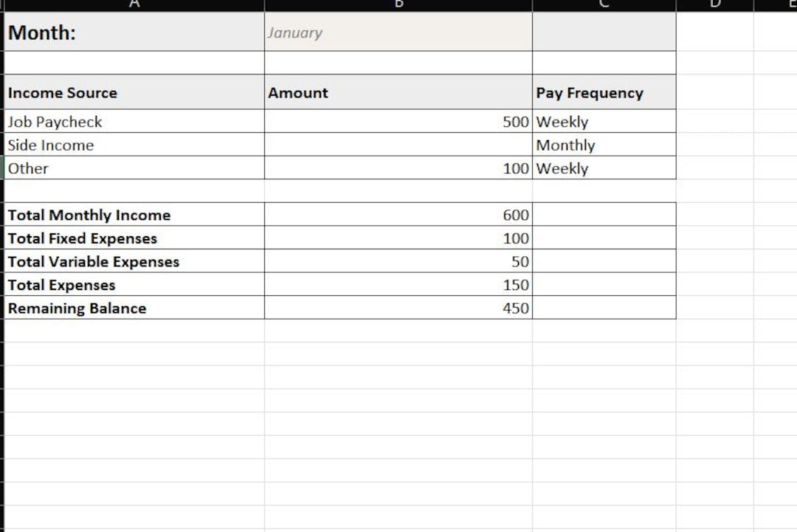This screenshot has width=797, height=532.
Task: Select Total Expenses value 150
Action: pyautogui.click(x=398, y=285)
